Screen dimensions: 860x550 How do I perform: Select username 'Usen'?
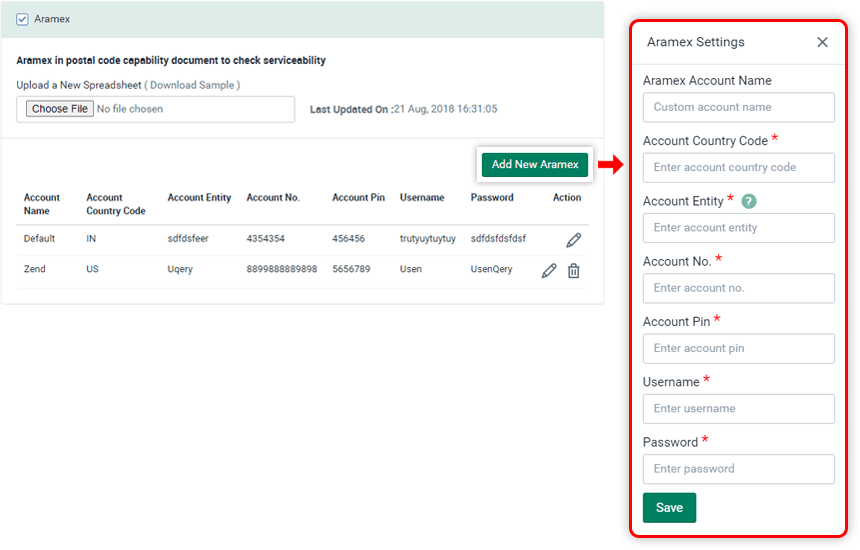point(411,269)
